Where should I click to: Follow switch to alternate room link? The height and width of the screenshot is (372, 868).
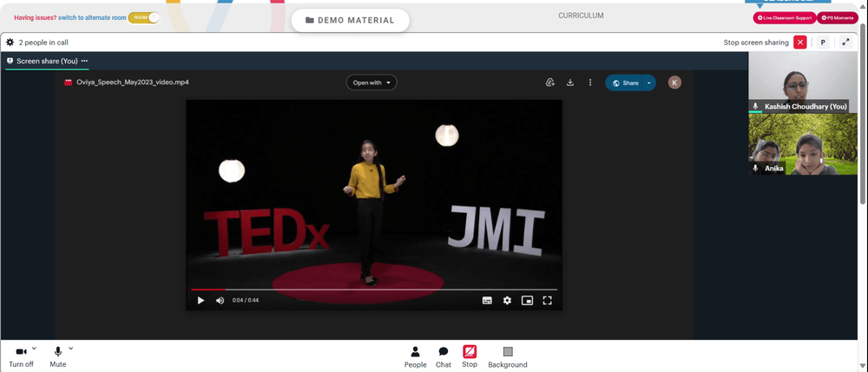(93, 17)
